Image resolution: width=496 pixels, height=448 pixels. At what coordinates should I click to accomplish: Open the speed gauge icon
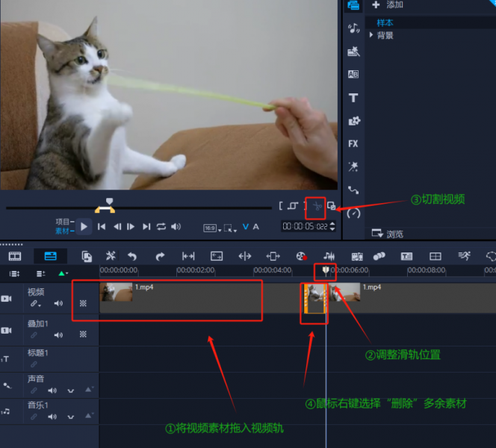[353, 214]
